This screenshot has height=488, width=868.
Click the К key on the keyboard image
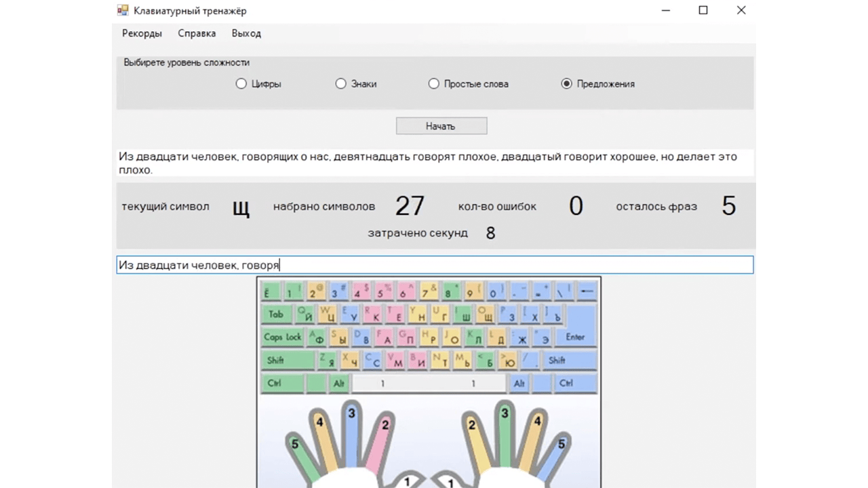[374, 314]
